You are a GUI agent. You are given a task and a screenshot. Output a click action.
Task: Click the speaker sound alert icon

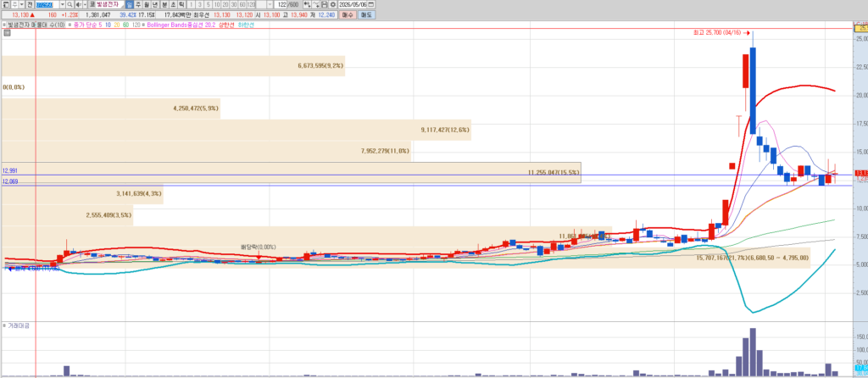point(78,4)
